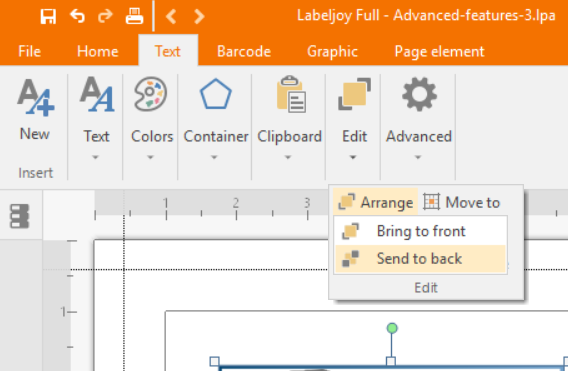The image size is (568, 371).
Task: Open the Print icon in quick toolbar
Action: tap(134, 16)
